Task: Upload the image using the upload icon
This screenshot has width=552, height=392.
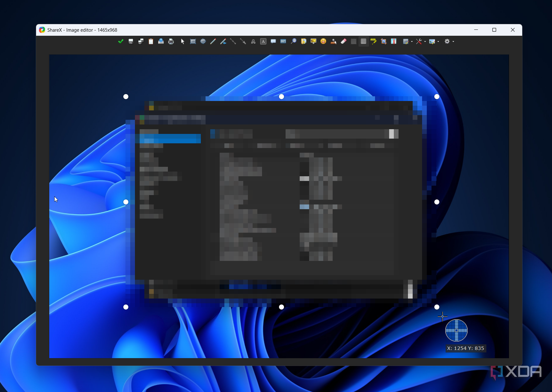Action: [x=161, y=41]
